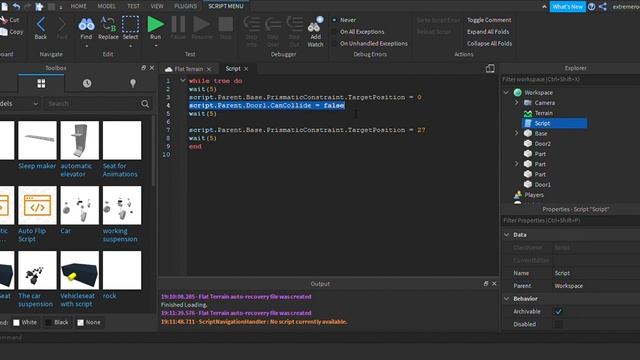
Task: Click the undo arrow in title bar
Action: pyautogui.click(x=16, y=6)
